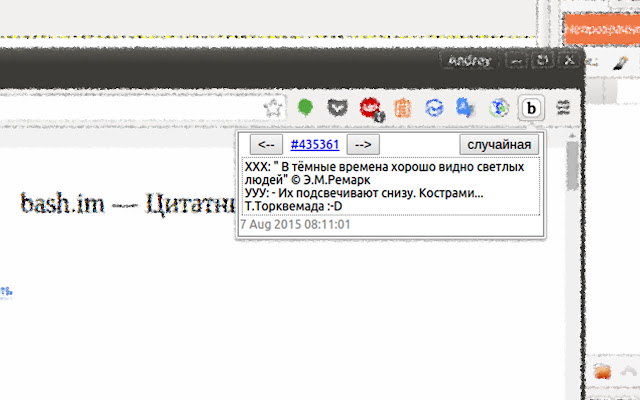Click the quote text starting with XXX
This screenshot has height=400, width=640.
(x=384, y=167)
